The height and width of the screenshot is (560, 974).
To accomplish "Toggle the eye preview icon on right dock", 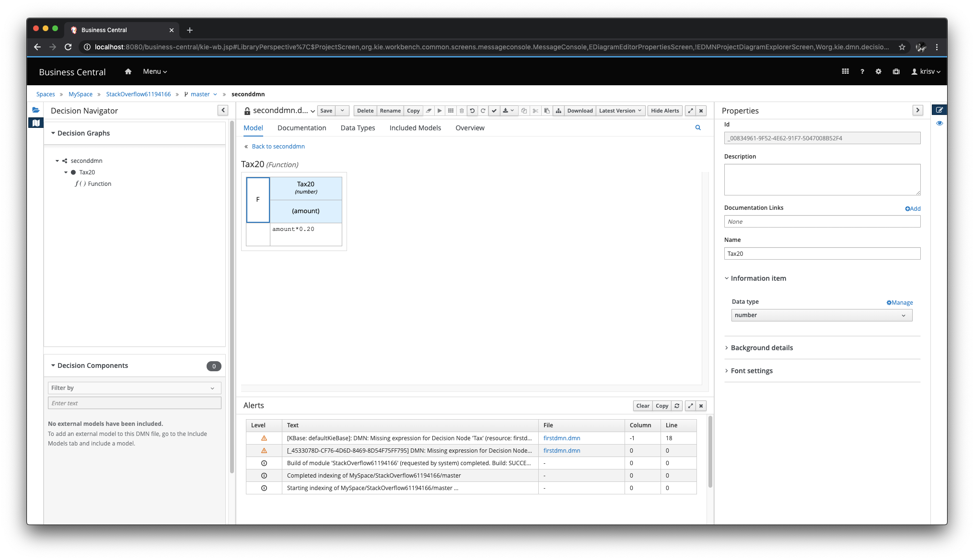I will click(x=939, y=124).
